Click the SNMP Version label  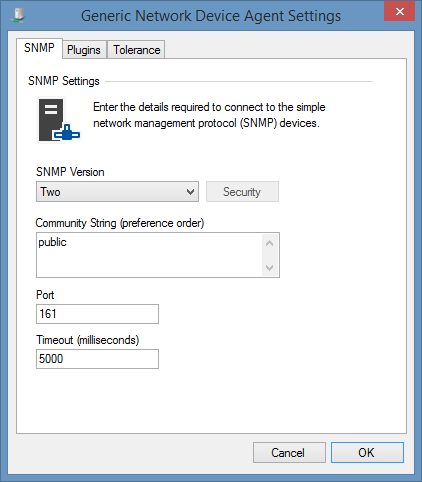tap(70, 172)
